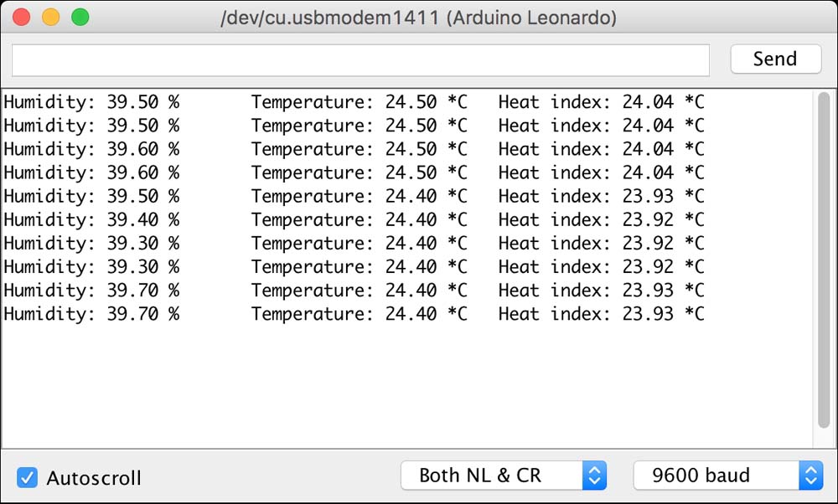Click the line reading Humidity 39.40 %
The width and height of the screenshot is (838, 504).
(91, 220)
